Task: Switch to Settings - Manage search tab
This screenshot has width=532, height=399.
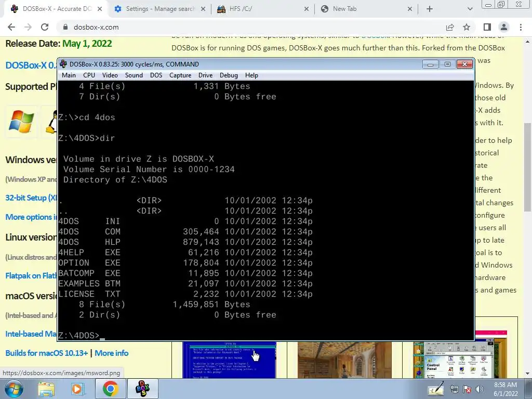Action: pos(159,9)
